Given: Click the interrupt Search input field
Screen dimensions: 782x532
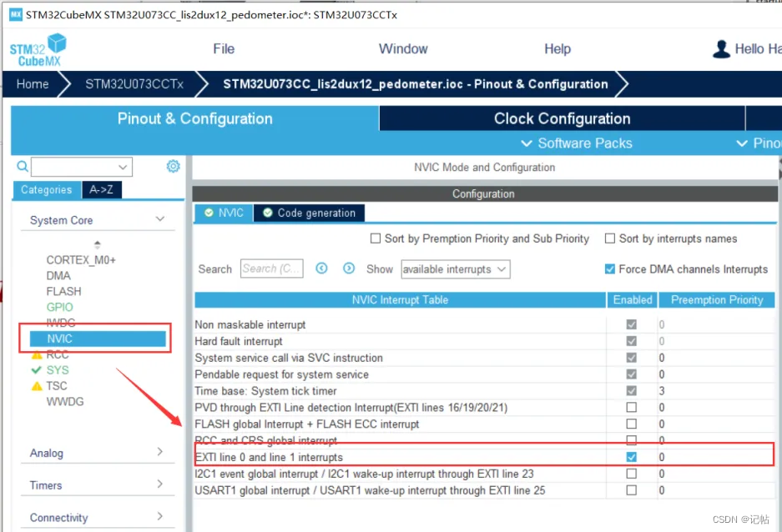Looking at the screenshot, I should (272, 269).
